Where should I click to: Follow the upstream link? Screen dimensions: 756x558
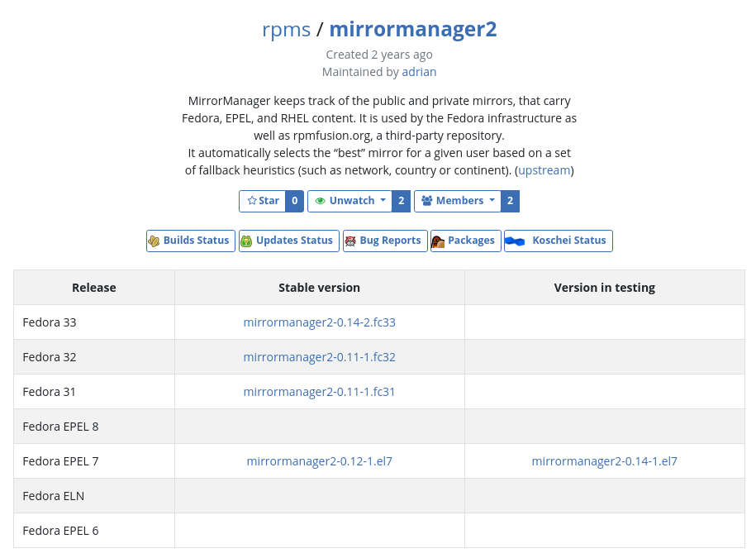pos(544,171)
